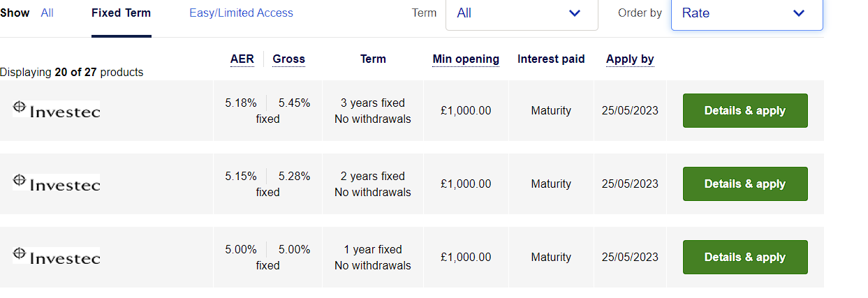
Task: Apply for the 3 years fixed product
Action: [x=745, y=110]
